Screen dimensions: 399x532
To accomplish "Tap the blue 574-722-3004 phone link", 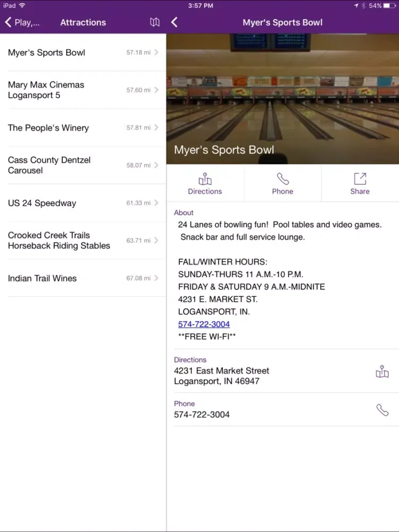I will (204, 324).
